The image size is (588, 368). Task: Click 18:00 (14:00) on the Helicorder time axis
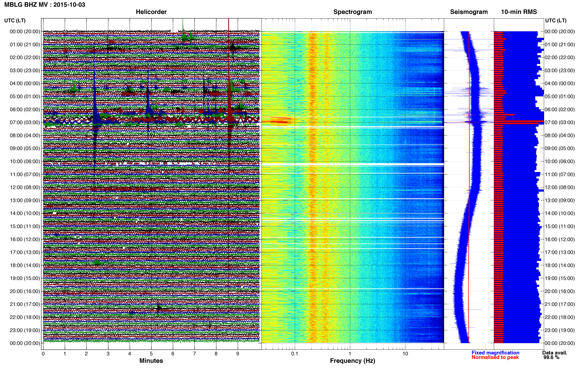[25, 265]
